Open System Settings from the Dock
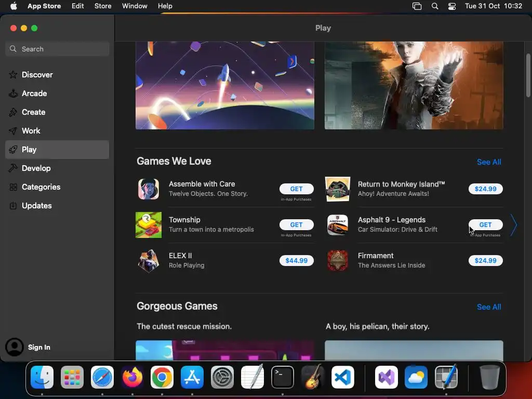 (222, 377)
